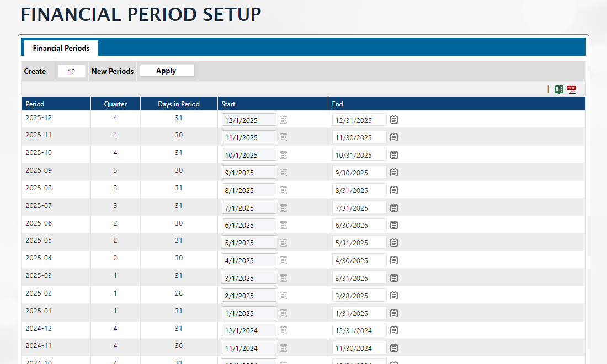607x364 pixels.
Task: Edit end date field showing 5/31/2025
Action: [x=359, y=243]
